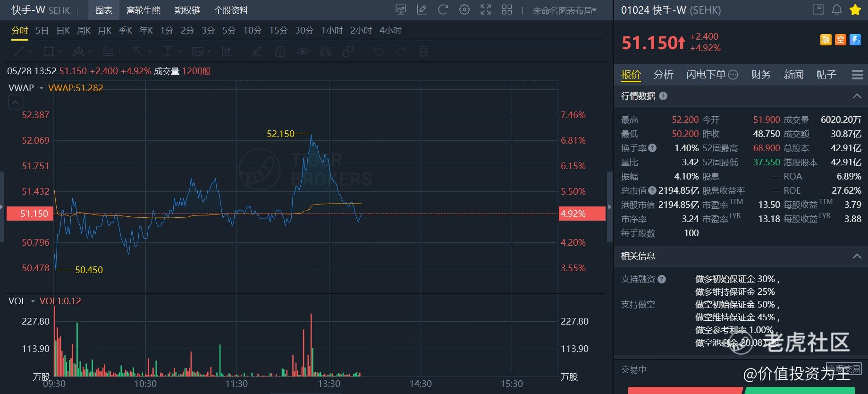Click the help icon next to 总市值
Image resolution: width=868 pixels, height=394 pixels.
tap(652, 190)
